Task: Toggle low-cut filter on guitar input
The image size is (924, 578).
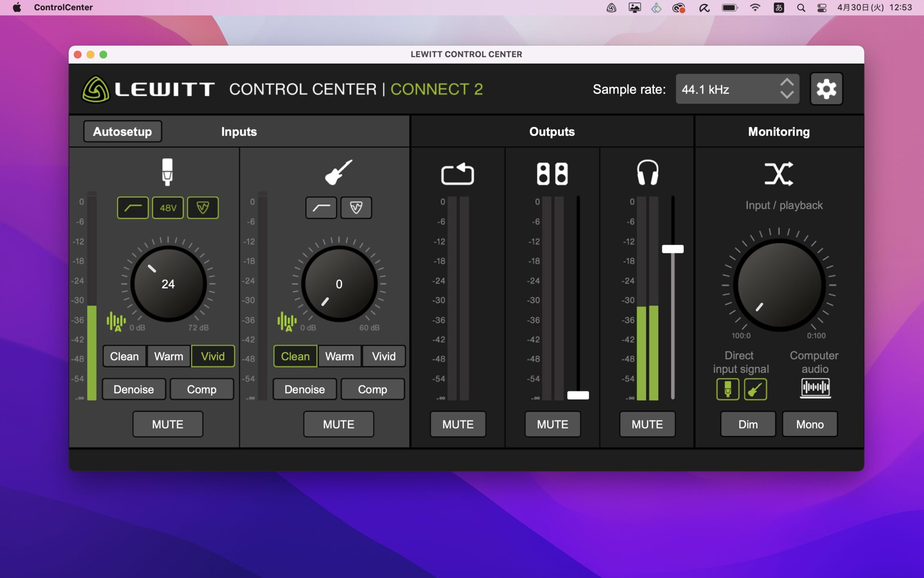Action: point(321,208)
